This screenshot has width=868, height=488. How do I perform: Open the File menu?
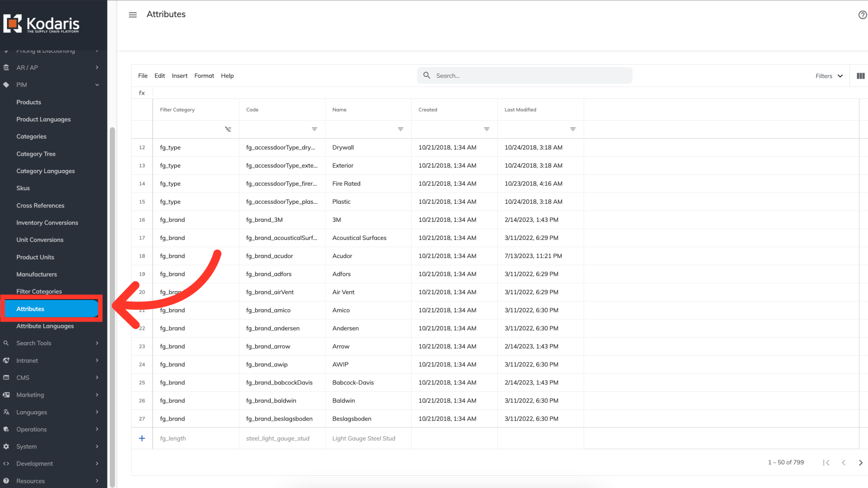(143, 76)
